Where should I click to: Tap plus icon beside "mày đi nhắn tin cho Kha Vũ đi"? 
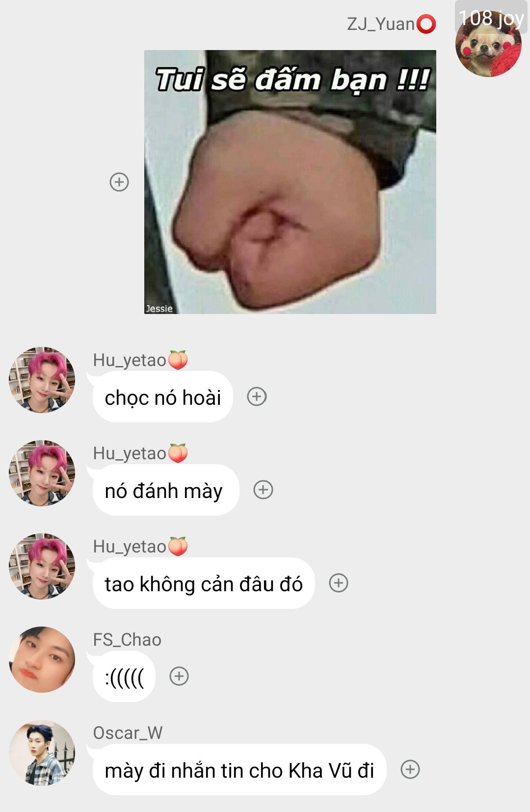pos(410,769)
